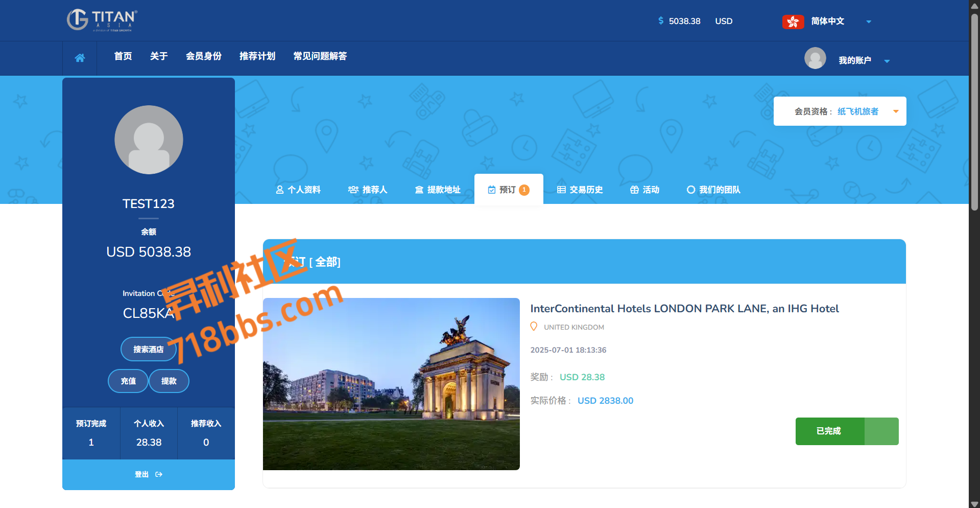Click the logout arrow icon
Image resolution: width=980 pixels, height=508 pixels.
[159, 474]
